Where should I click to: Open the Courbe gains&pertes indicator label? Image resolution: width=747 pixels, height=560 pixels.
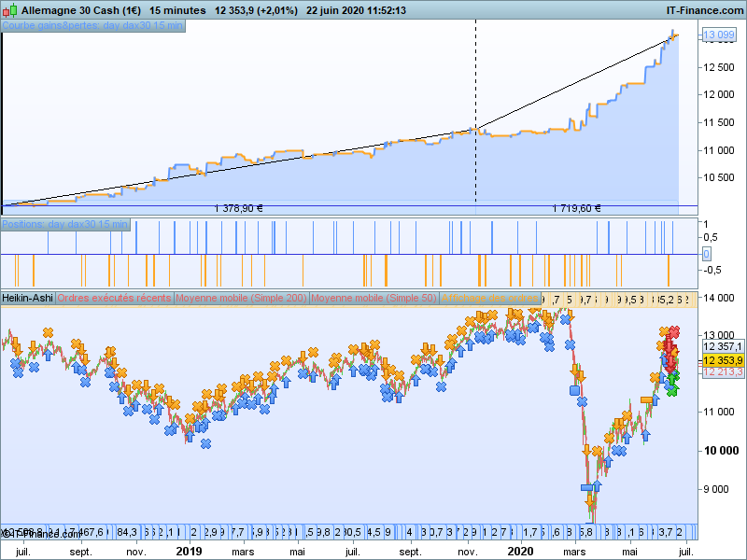92,26
